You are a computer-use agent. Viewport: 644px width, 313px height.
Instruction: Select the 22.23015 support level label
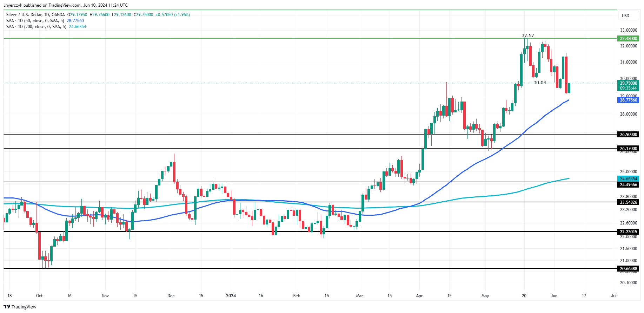coord(628,232)
